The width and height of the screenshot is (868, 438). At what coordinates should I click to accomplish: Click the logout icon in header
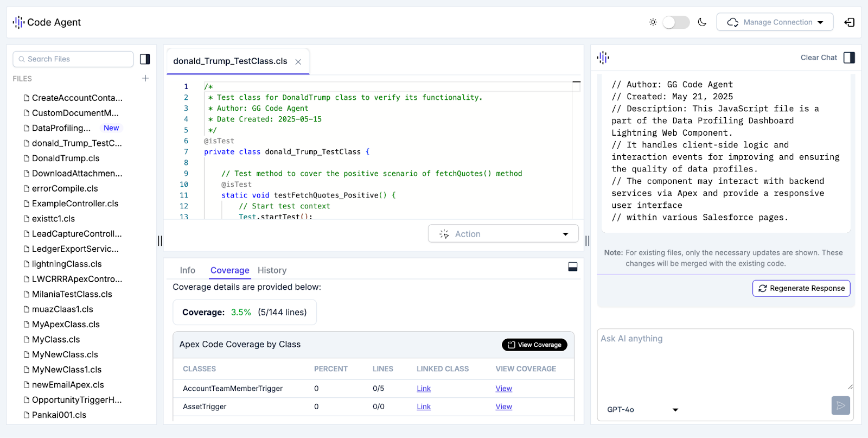pos(850,22)
